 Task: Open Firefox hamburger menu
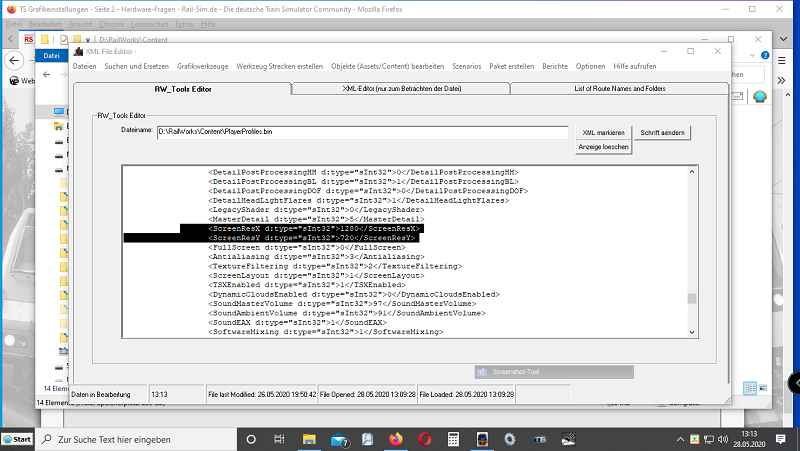(x=781, y=61)
